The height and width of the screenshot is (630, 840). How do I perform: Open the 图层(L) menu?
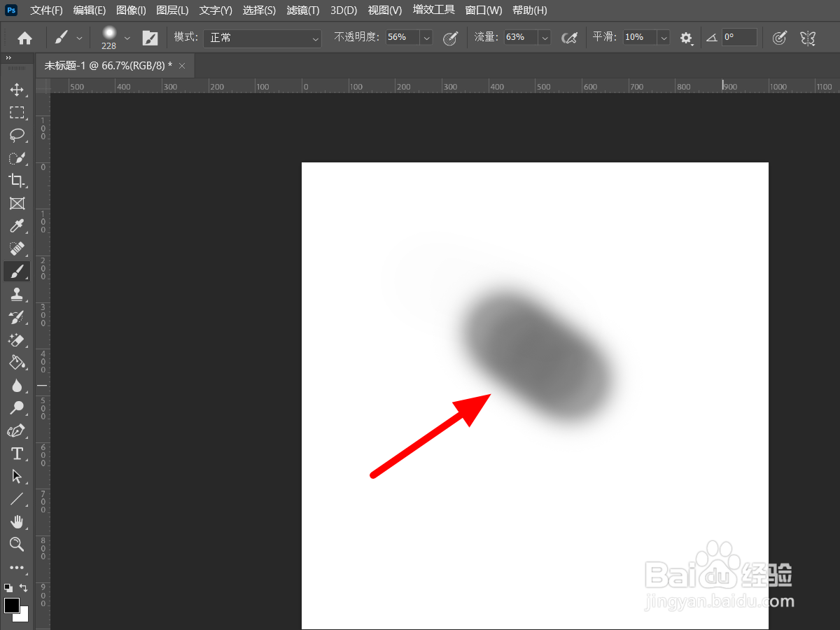[172, 10]
